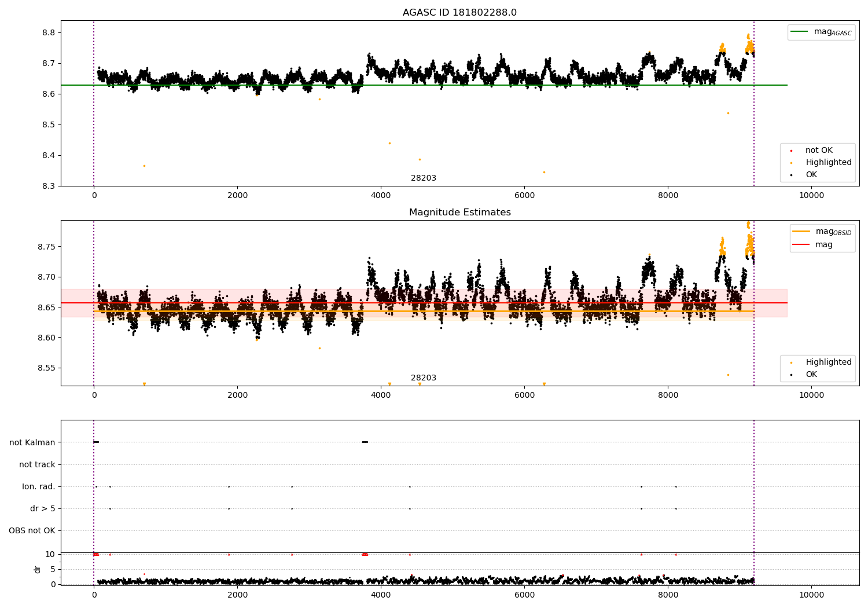The height and width of the screenshot is (608, 868).
Task: Click the "not Kalman" marker bar at plot start
Action: click(x=96, y=442)
